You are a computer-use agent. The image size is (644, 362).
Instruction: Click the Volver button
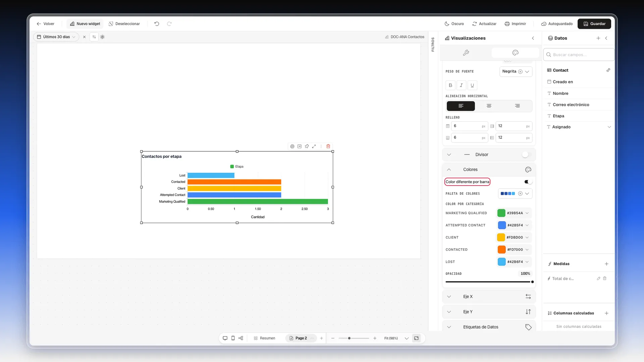tap(45, 24)
